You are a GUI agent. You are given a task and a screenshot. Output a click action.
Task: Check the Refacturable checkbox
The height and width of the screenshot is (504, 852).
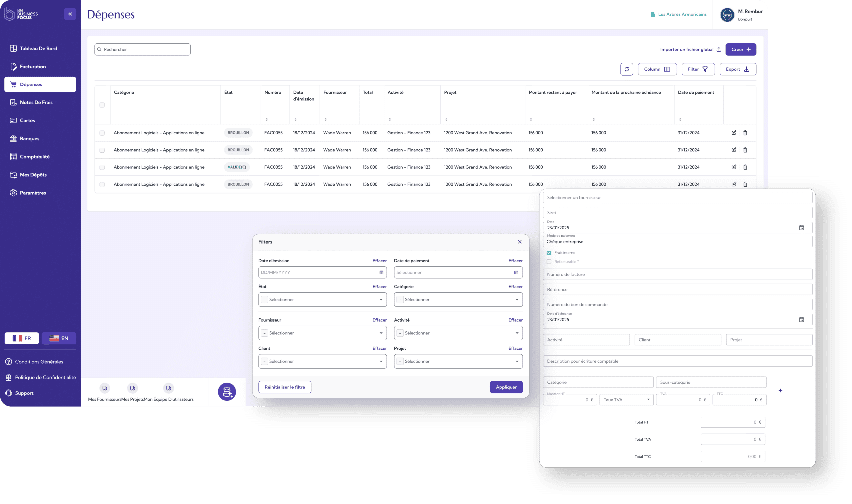click(x=549, y=262)
